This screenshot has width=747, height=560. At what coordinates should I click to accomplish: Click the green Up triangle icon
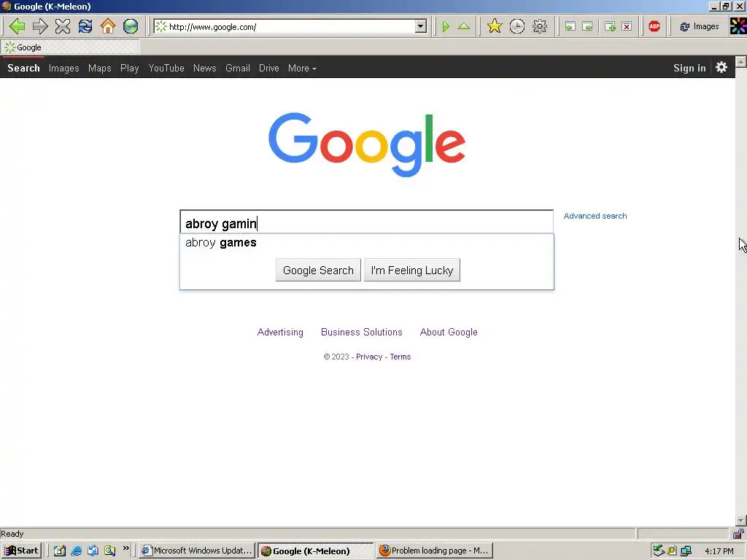(464, 26)
